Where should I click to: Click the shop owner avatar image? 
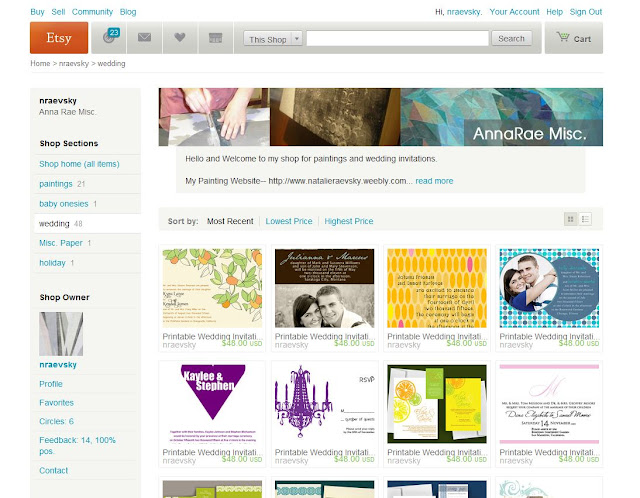(x=61, y=334)
